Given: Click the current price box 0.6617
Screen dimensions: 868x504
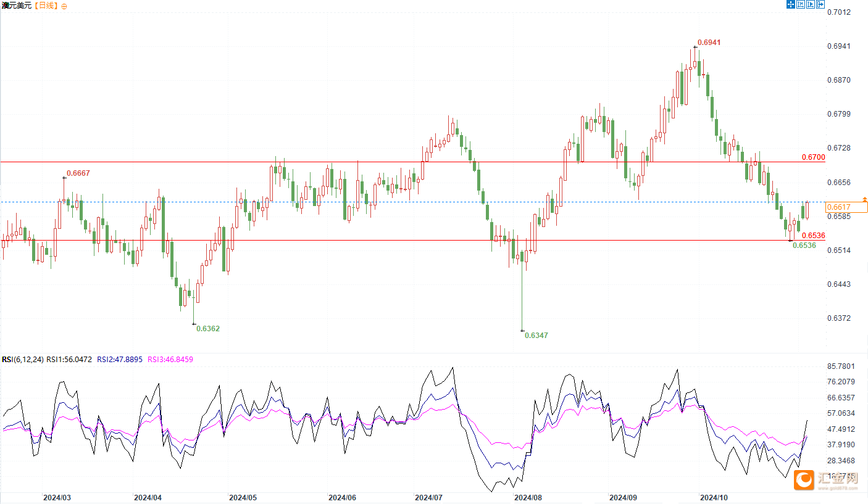Looking at the screenshot, I should (x=846, y=208).
